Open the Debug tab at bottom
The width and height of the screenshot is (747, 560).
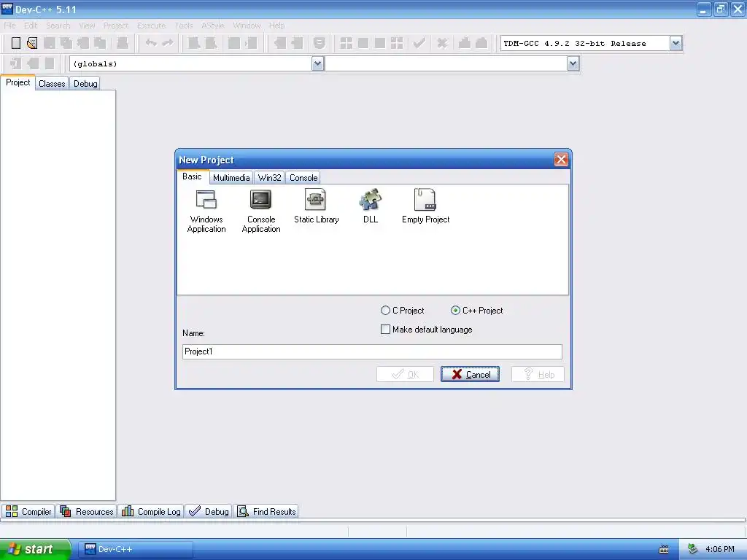tap(209, 511)
